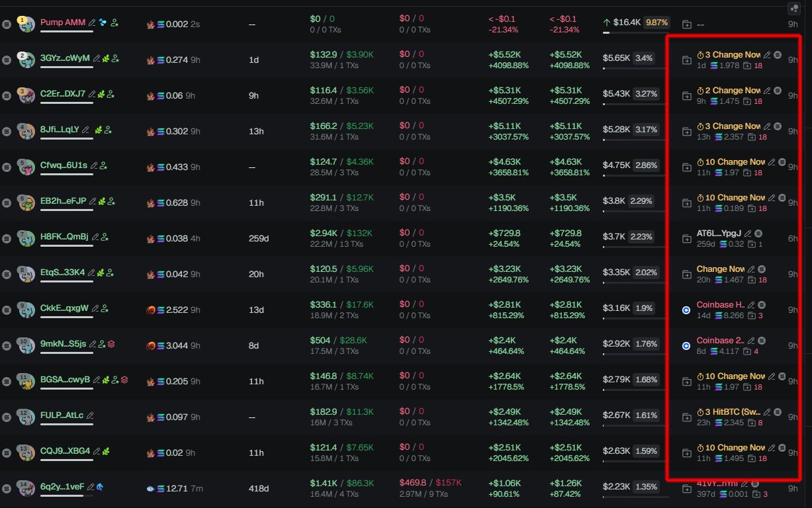Click the bubble map icon at top right
The width and height of the screenshot is (812, 508).
point(794,9)
